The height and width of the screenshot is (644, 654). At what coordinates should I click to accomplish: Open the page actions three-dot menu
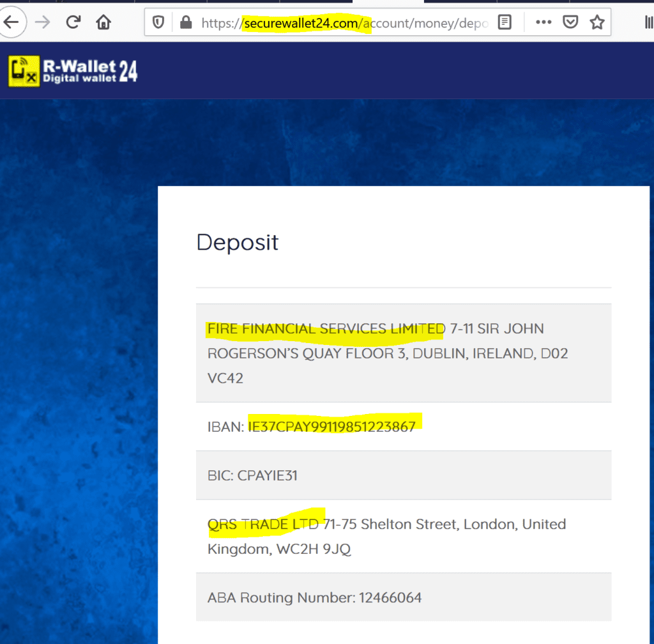point(543,22)
